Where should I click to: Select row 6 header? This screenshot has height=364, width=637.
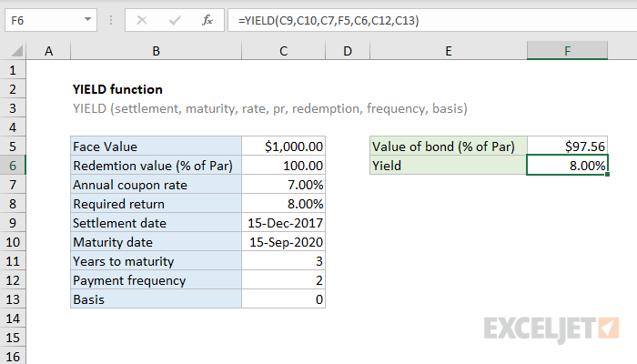tap(14, 166)
